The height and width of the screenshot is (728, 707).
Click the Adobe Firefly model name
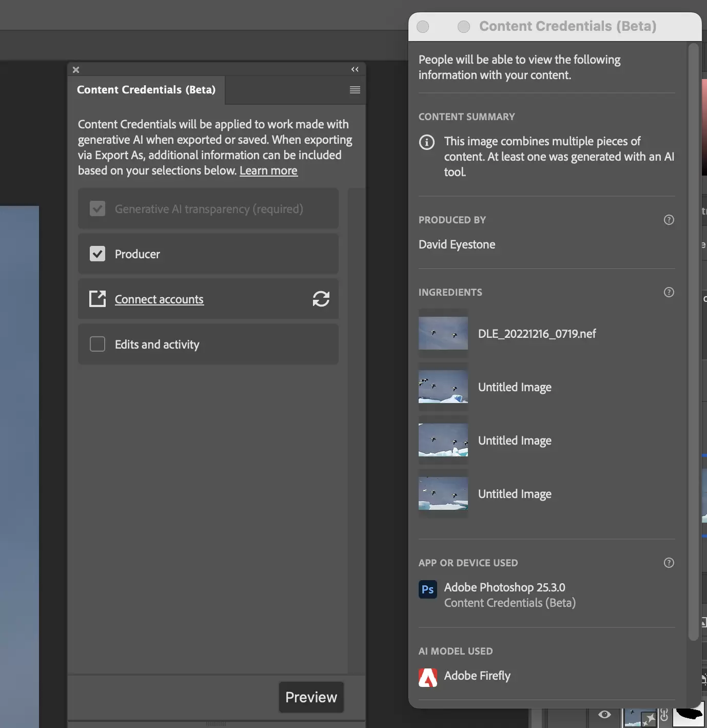pyautogui.click(x=478, y=676)
